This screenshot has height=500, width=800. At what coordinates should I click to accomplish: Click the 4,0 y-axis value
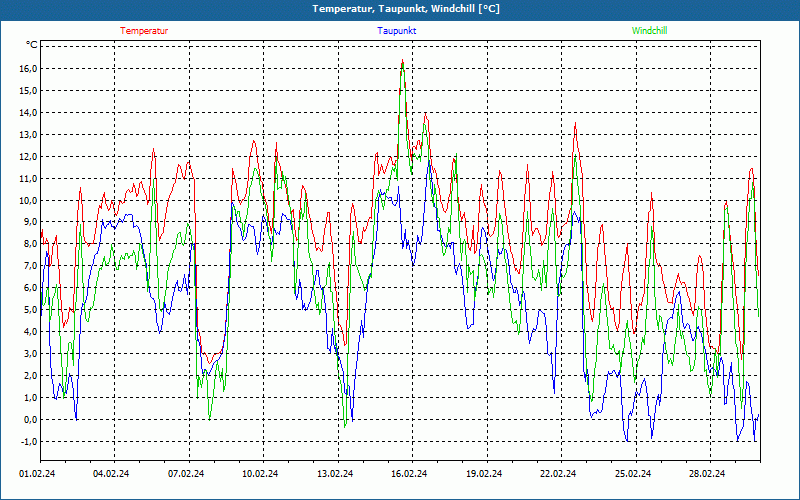click(x=30, y=331)
